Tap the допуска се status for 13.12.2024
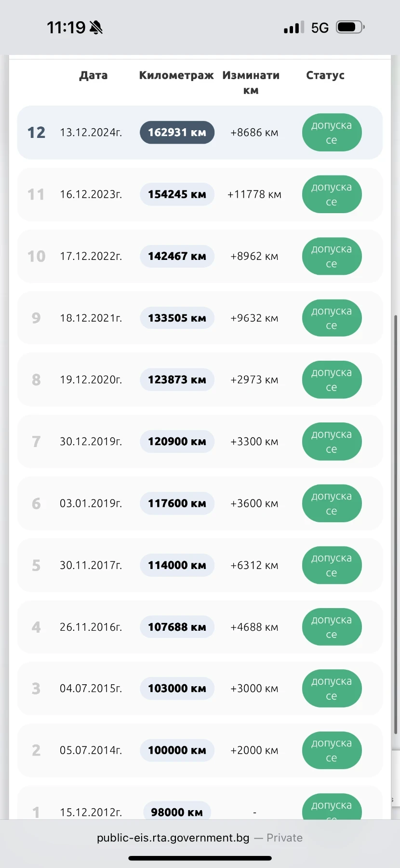This screenshot has height=868, width=400. (332, 133)
